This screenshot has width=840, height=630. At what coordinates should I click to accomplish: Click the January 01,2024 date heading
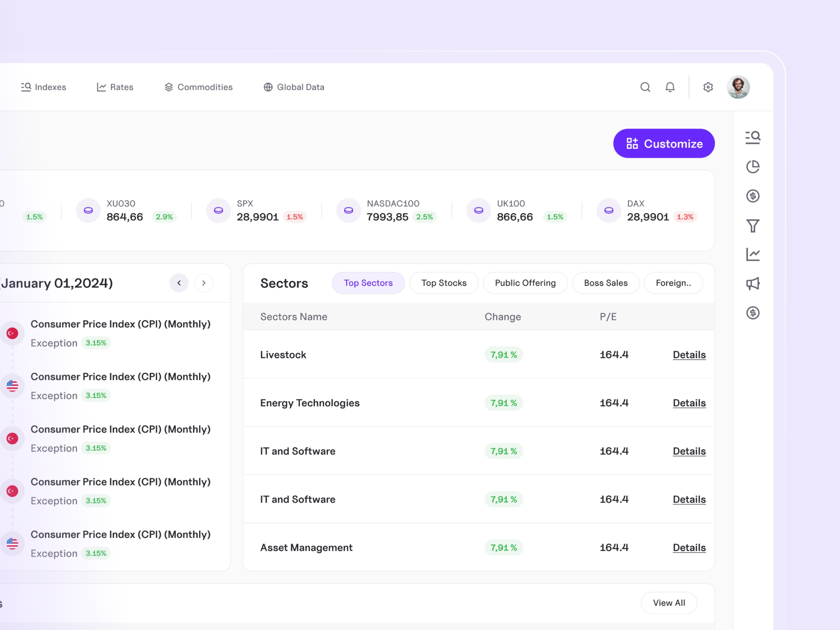pos(56,283)
